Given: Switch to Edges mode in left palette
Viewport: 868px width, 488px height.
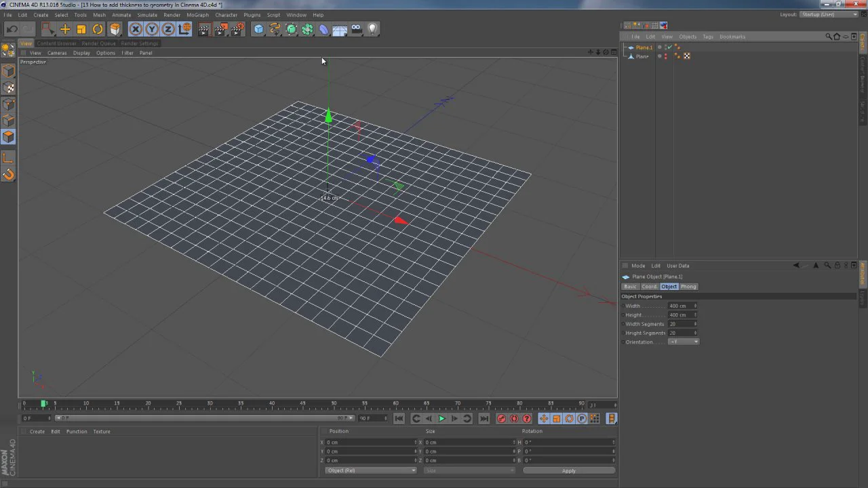Looking at the screenshot, I should pyautogui.click(x=9, y=120).
